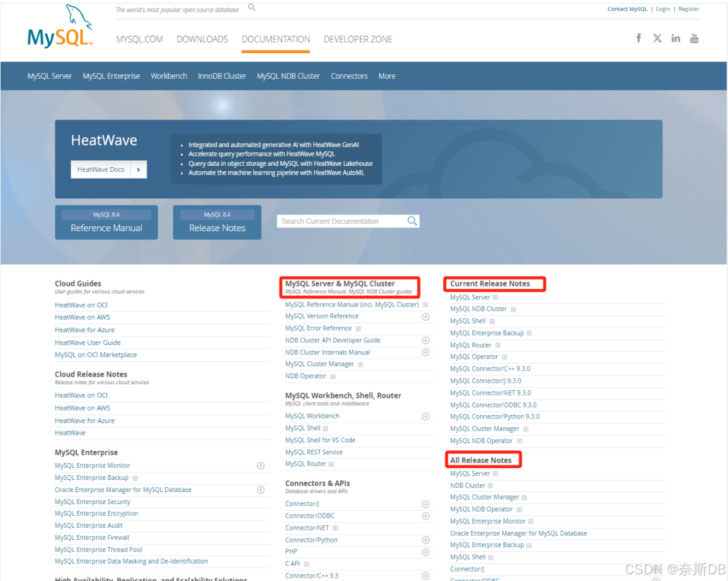Click the MySQL dolphin logo
This screenshot has height=581, width=728.
click(61, 26)
